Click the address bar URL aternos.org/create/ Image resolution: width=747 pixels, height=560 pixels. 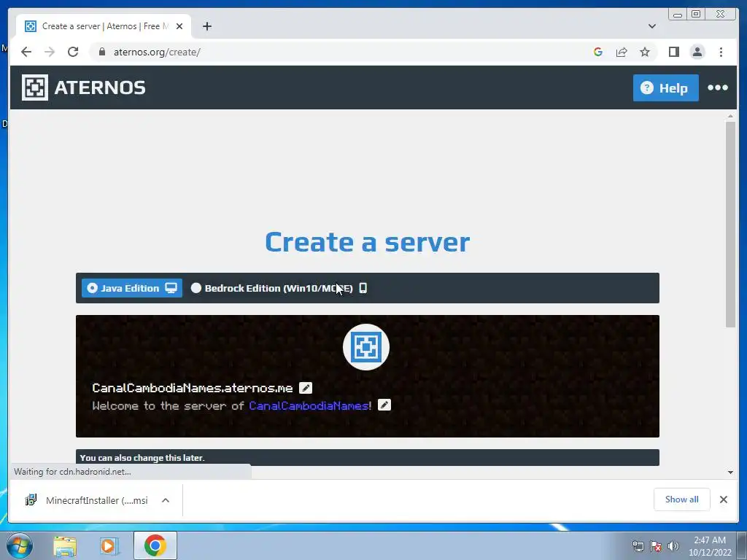(157, 52)
